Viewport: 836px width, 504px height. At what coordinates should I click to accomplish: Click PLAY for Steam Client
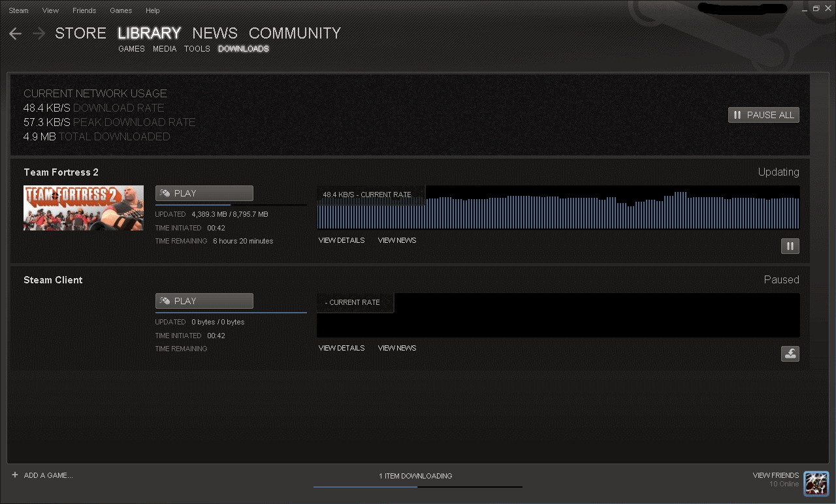(204, 301)
